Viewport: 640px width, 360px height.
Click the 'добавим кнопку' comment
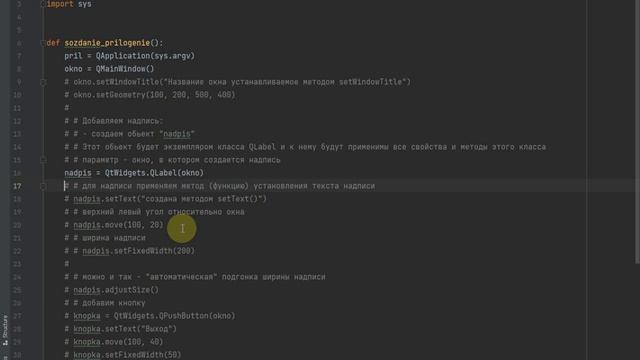[105, 303]
